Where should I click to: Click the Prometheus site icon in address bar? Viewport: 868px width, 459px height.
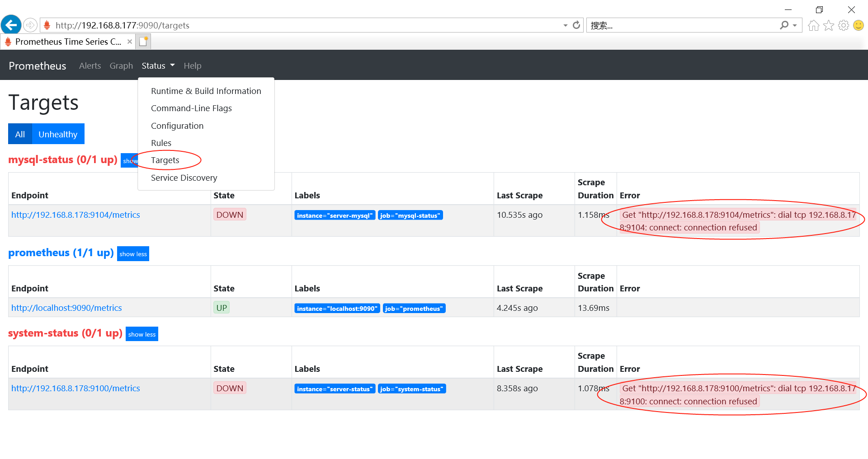[x=47, y=25]
